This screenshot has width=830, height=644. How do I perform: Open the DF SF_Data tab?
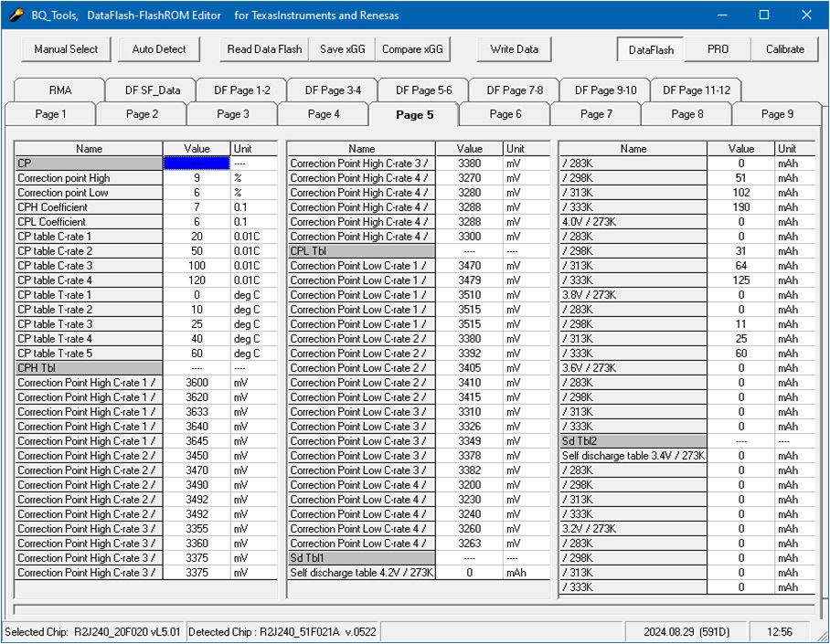coord(153,90)
